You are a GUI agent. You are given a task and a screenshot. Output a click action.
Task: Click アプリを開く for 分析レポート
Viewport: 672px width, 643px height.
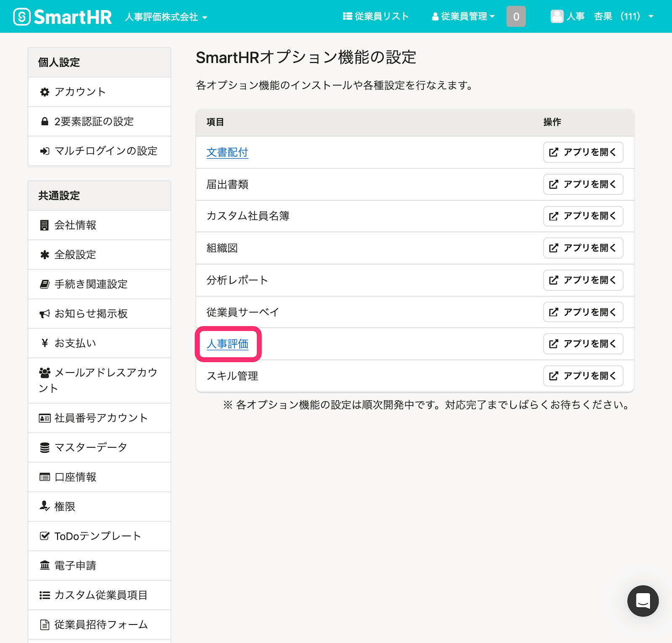pos(583,280)
